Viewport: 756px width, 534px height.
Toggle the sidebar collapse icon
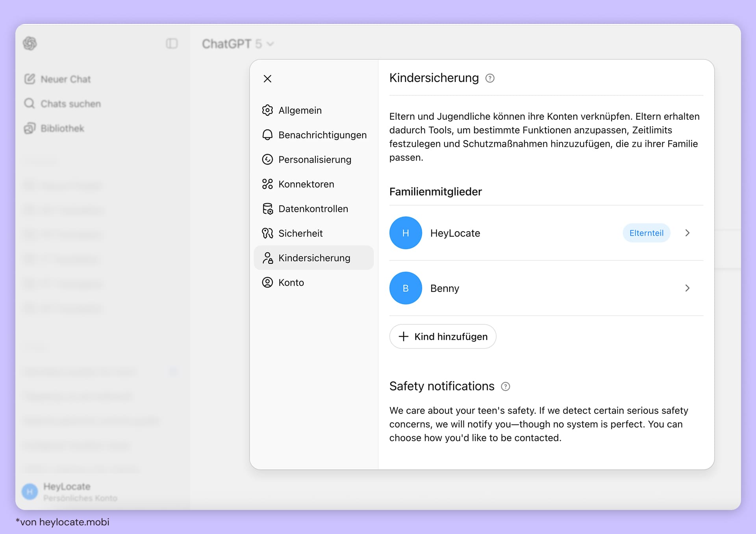[x=172, y=43]
